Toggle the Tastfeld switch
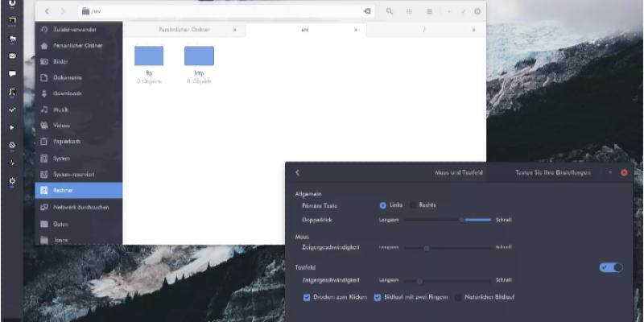 (x=611, y=267)
